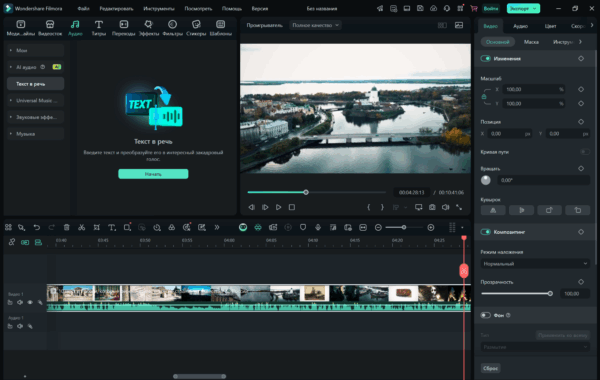Click the preview playback progress slider
The height and width of the screenshot is (380, 600).
coord(317,192)
